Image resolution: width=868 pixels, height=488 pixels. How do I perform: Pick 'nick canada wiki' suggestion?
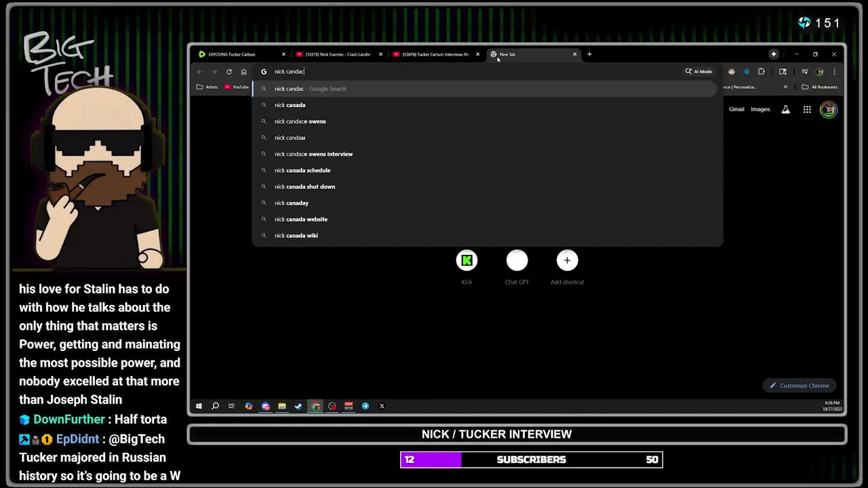coord(485,235)
